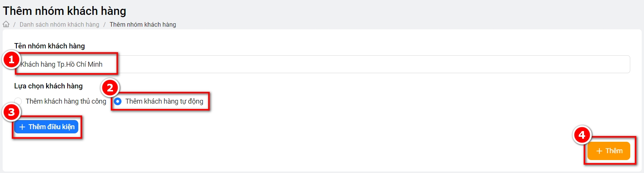Click the red step 4 badge

click(x=582, y=135)
